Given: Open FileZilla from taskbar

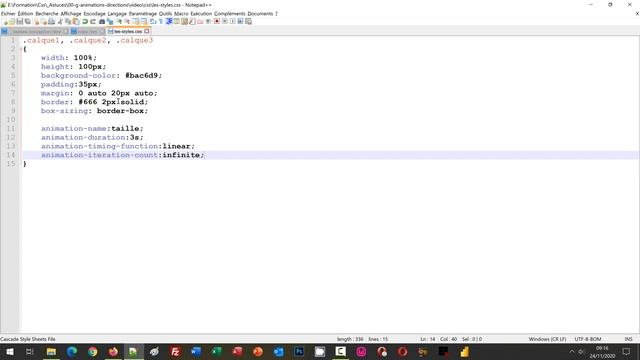Looking at the screenshot, I should pos(175,351).
